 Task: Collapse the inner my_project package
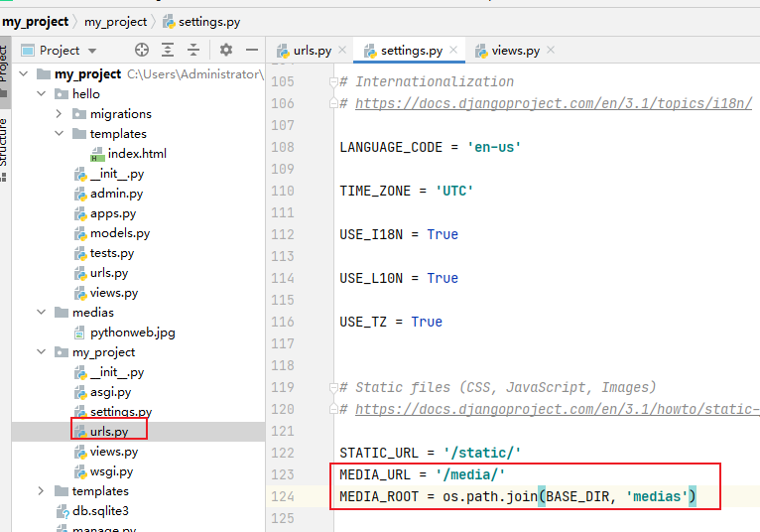[x=42, y=352]
